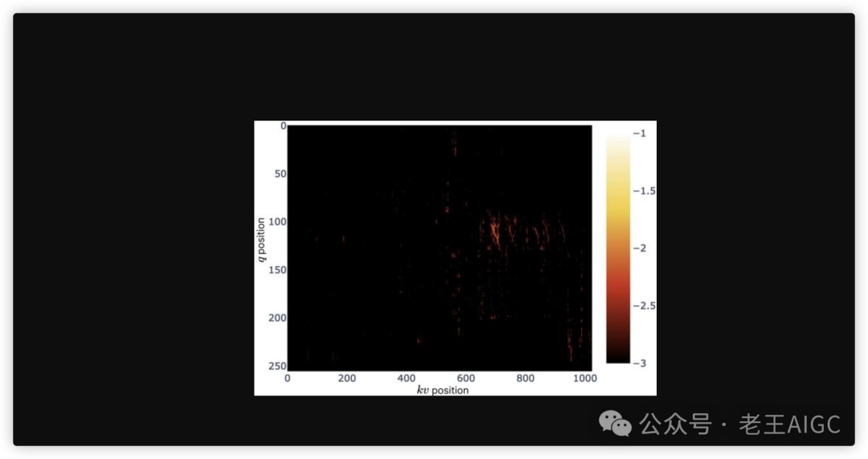This screenshot has height=459, width=868.
Task: Click the colorbar value −2.5
Action: [x=644, y=305]
